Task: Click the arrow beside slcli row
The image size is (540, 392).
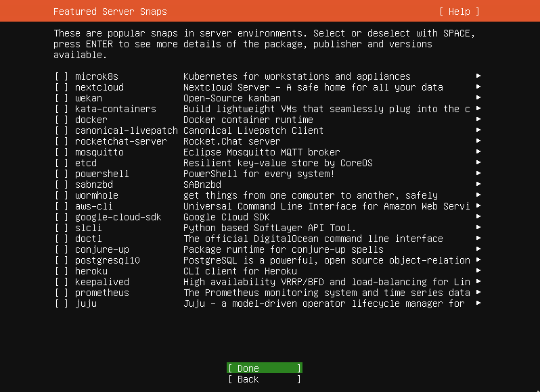Action: (478, 227)
